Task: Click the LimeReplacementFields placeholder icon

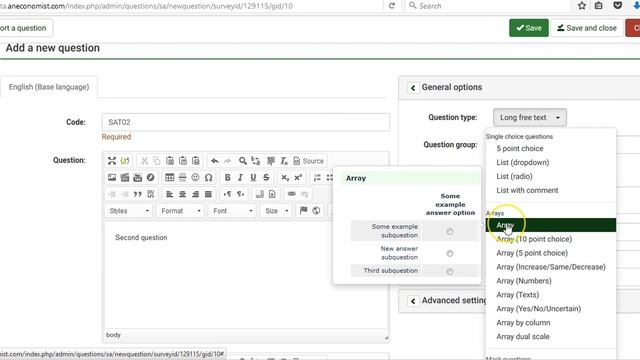Action: click(x=125, y=161)
